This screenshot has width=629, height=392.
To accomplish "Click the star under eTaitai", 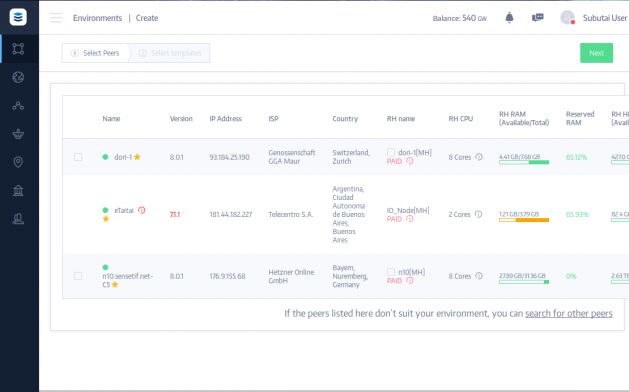I will (x=106, y=219).
